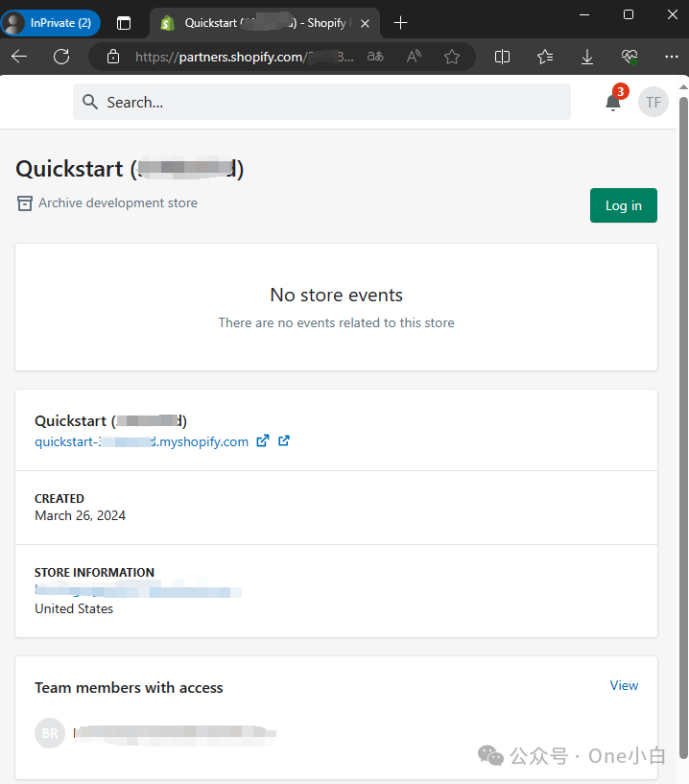This screenshot has height=784, width=689.
Task: Open the translate page icon
Action: (x=375, y=57)
